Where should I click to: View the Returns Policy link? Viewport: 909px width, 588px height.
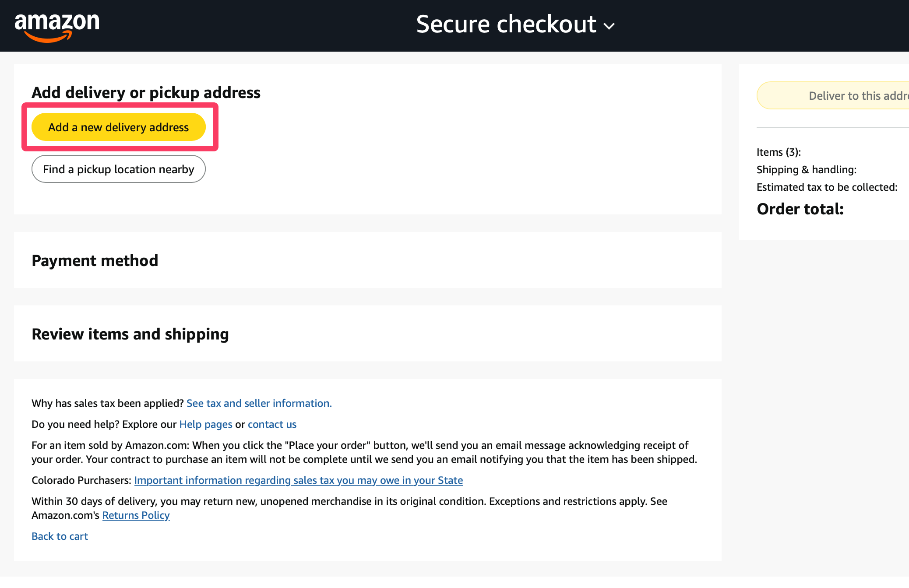[x=136, y=515]
